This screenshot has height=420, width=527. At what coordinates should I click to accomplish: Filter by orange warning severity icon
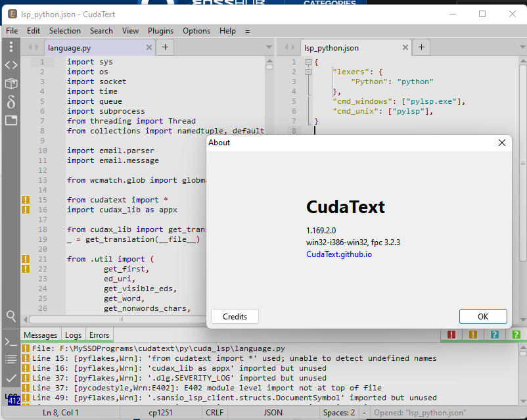coord(473,335)
